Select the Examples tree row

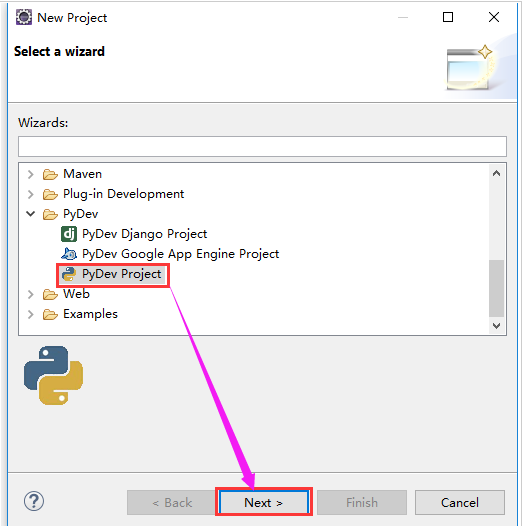90,314
